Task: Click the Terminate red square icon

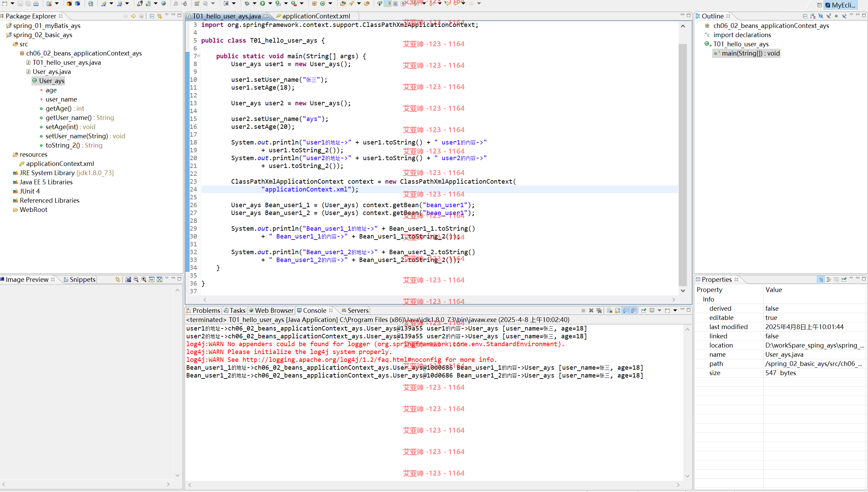Action: pos(583,310)
